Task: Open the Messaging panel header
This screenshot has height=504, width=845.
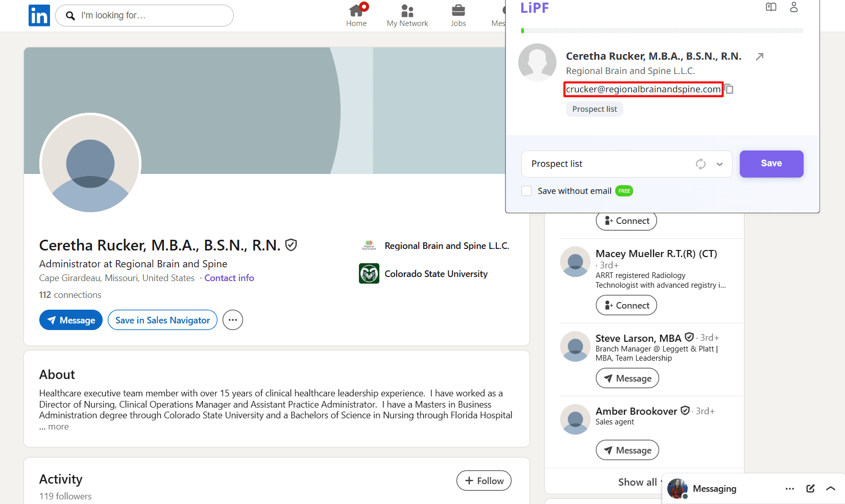Action: coord(714,489)
